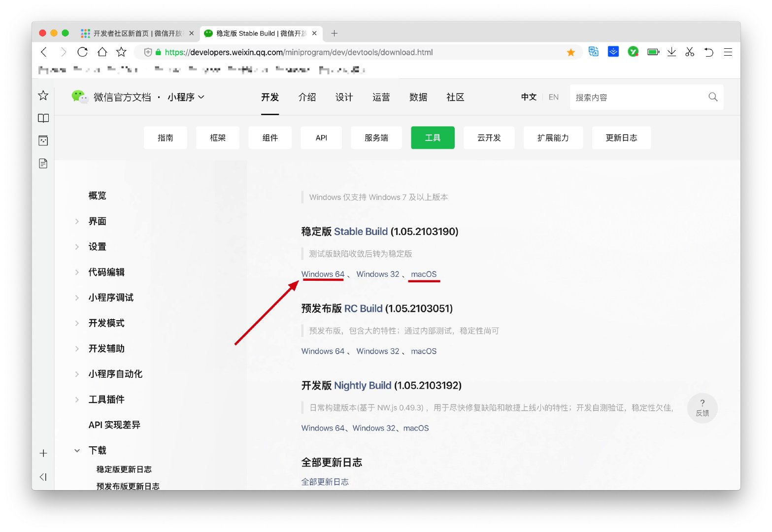Screen dimensions: 772x532
Task: Switch to the 开发者社区新首页 browser tab
Action: tap(137, 33)
